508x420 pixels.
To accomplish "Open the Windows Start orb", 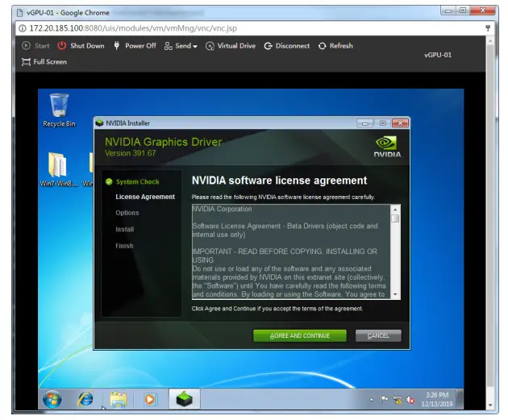I will [52, 400].
